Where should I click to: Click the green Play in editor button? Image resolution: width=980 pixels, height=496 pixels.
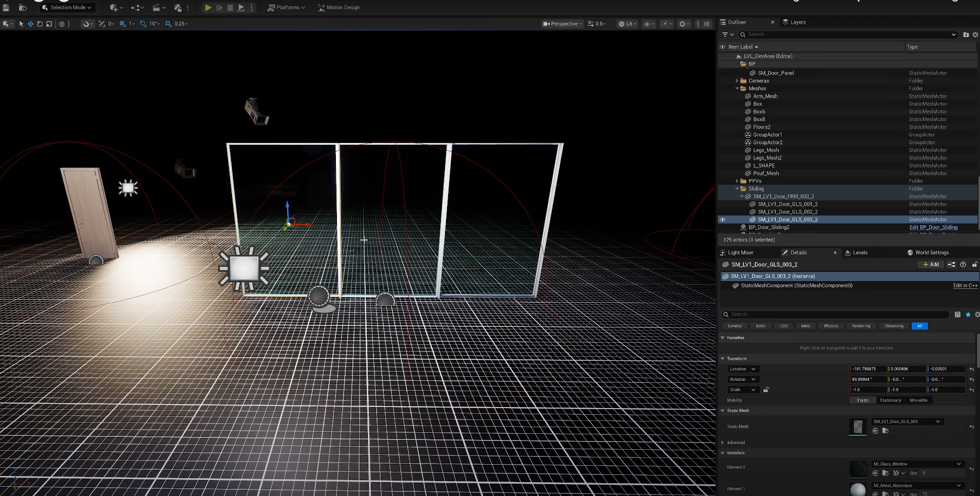point(208,8)
